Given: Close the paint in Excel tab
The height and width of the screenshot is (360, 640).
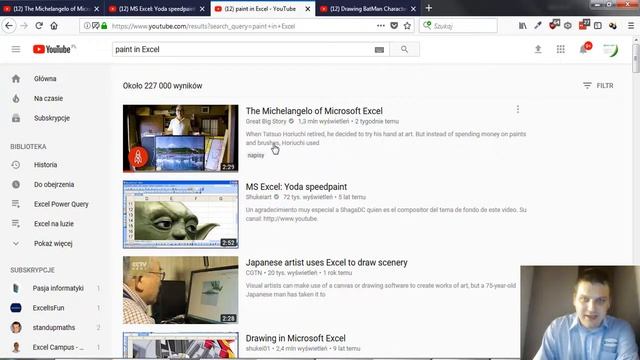Looking at the screenshot, I should [308, 9].
